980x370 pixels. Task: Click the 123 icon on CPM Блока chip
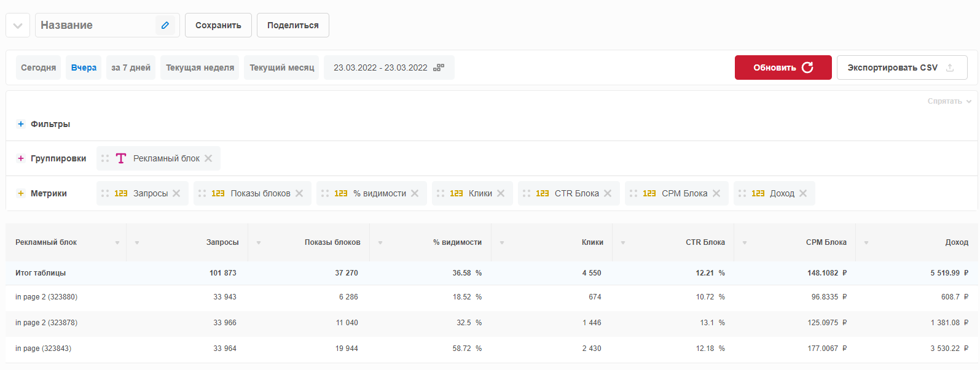(649, 193)
